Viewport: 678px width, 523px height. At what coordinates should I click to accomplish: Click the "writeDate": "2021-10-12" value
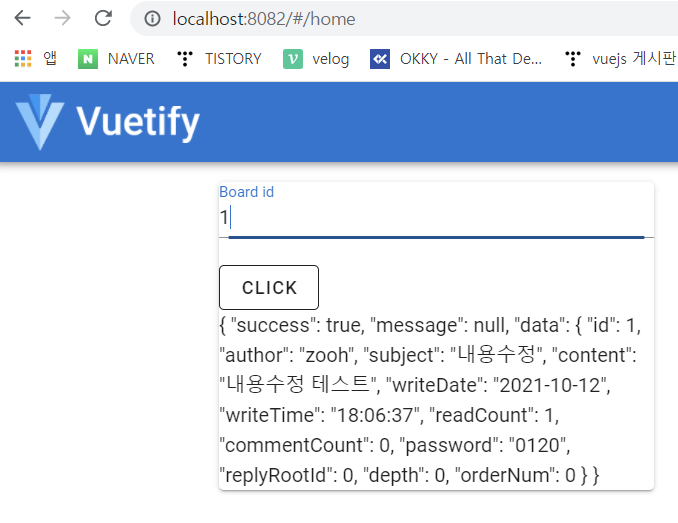tap(498, 385)
